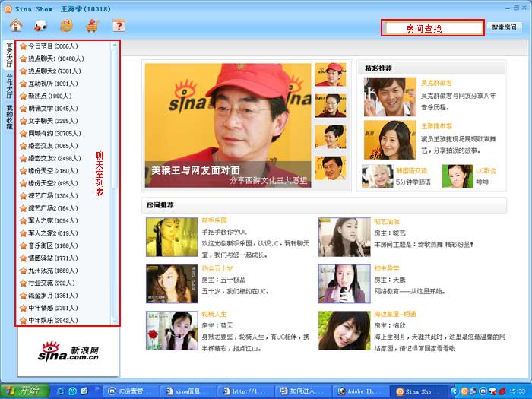532x399 pixels.
Task: Click room list scrollbar up arrow
Action: [114, 46]
